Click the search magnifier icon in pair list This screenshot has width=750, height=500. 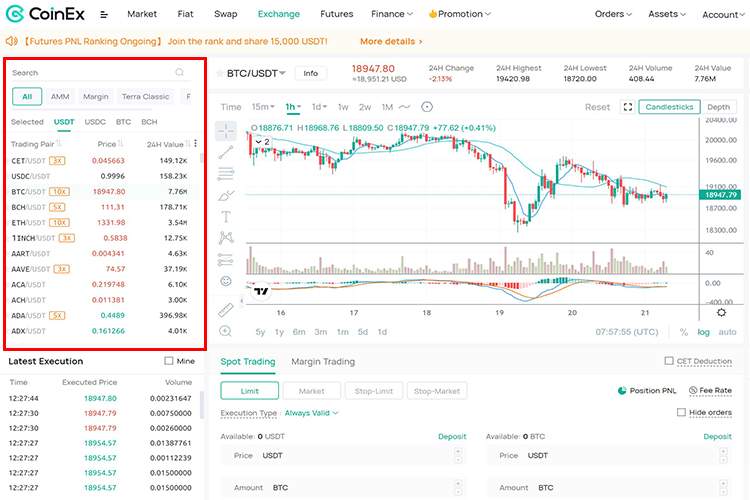click(179, 72)
